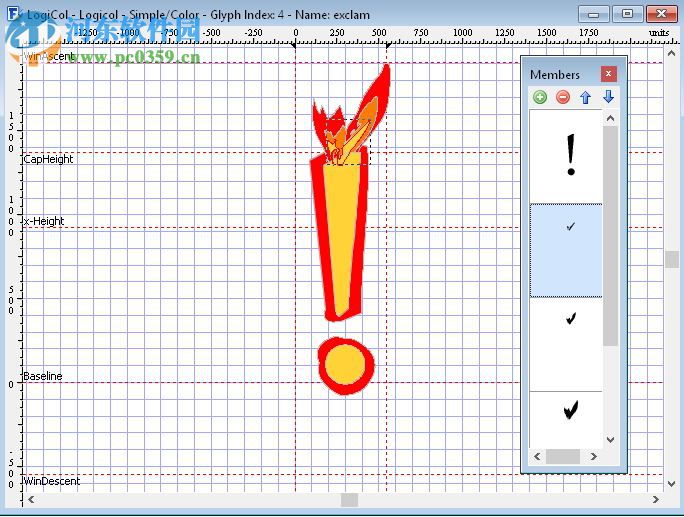Close the Members panel
The image size is (684, 517).
click(x=608, y=74)
